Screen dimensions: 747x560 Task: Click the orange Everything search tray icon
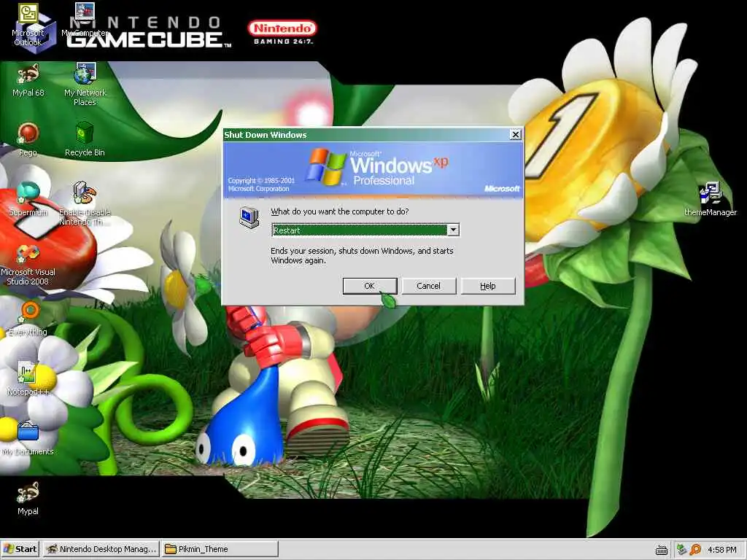[x=695, y=550]
